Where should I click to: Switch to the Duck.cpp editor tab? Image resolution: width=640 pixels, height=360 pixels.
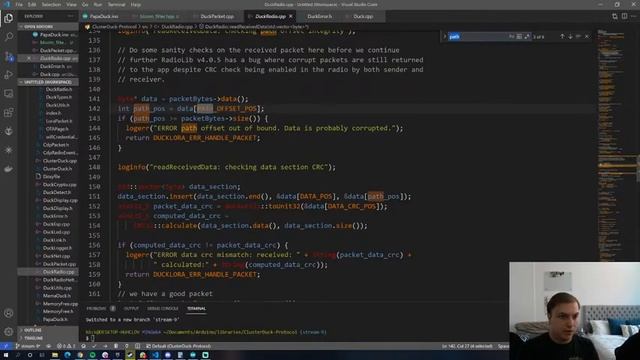click(363, 16)
